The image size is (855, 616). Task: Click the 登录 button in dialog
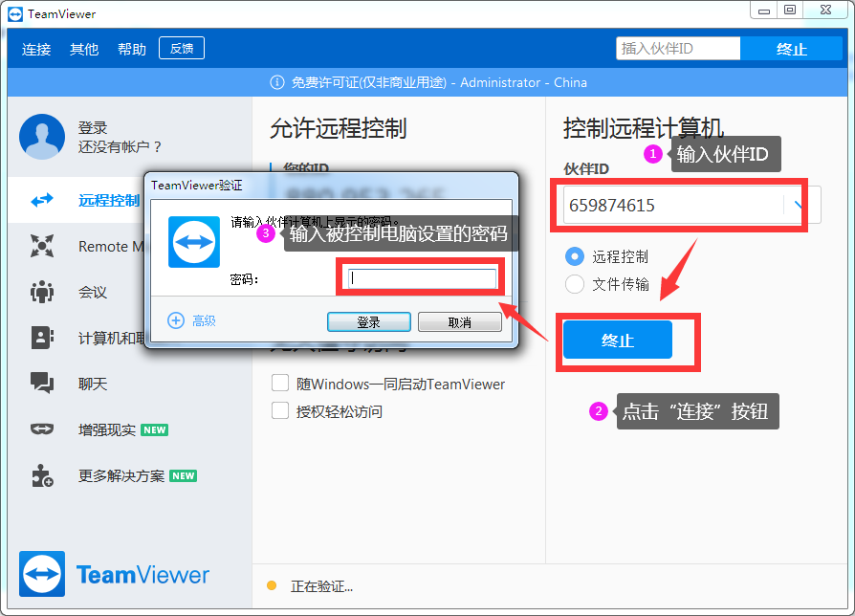[x=368, y=322]
